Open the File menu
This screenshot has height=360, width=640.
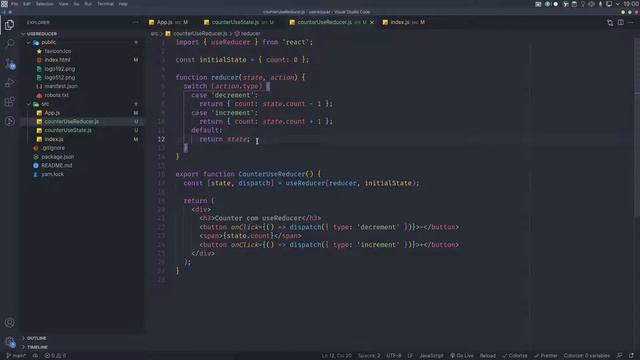[x=15, y=4]
